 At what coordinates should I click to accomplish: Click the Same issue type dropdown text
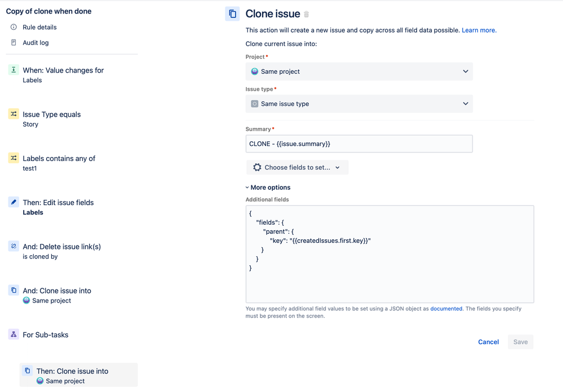(285, 104)
